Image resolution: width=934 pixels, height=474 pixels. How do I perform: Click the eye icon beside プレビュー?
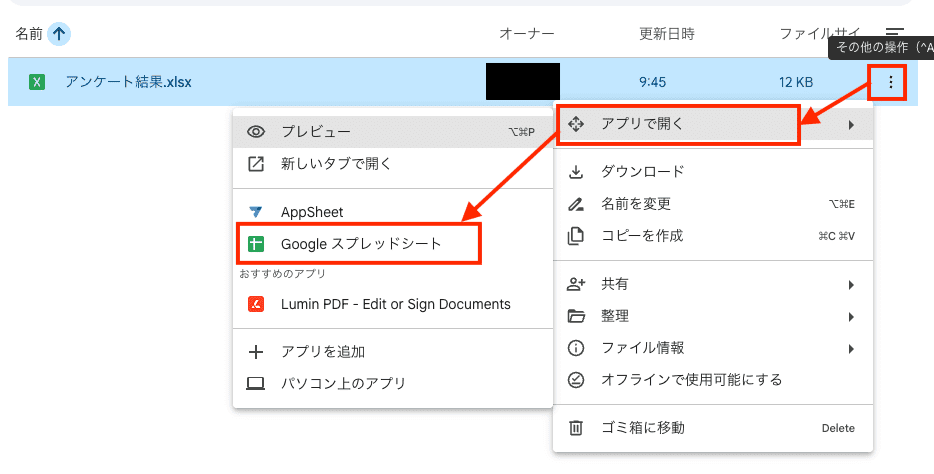256,132
